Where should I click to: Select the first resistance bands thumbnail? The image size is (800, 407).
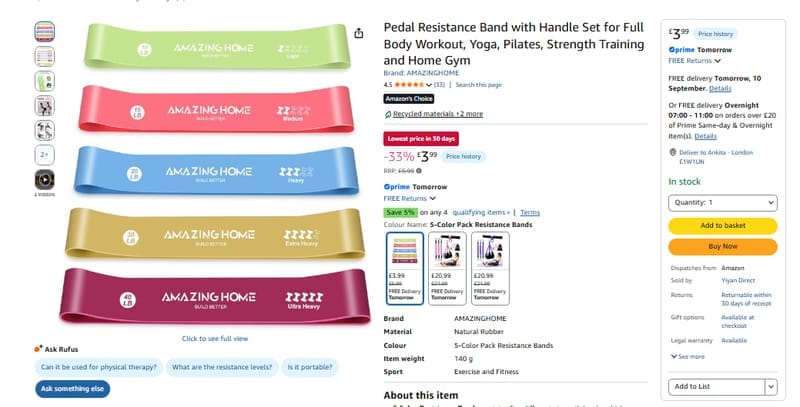pyautogui.click(x=44, y=32)
